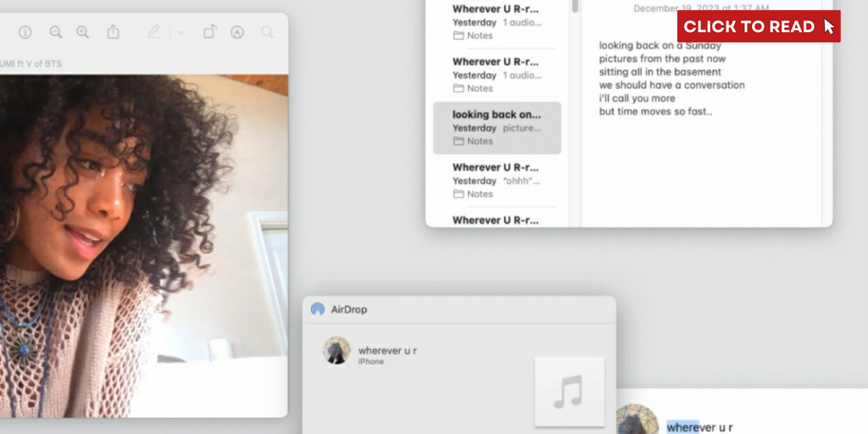Zoom out the image in Preview
Viewport: 868px width, 434px height.
[x=55, y=32]
